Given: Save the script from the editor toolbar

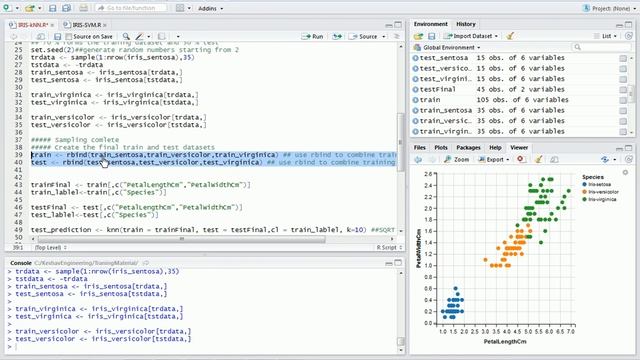Looking at the screenshot, I should [58, 36].
